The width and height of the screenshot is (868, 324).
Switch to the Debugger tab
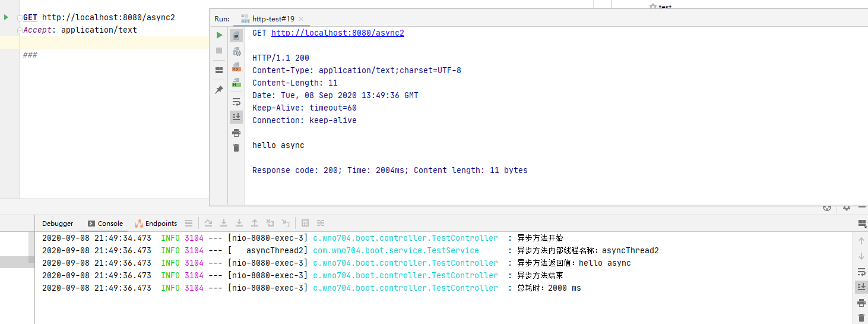(58, 224)
